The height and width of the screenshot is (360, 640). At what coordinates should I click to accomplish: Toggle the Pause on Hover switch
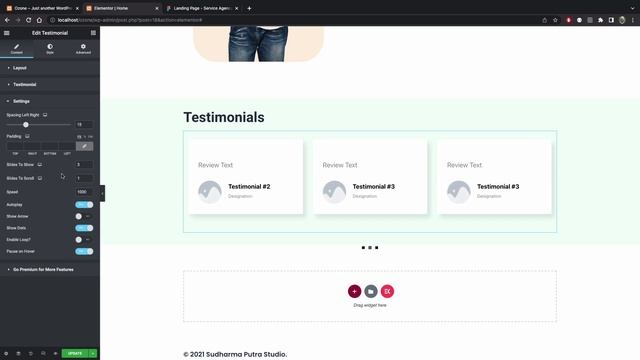(x=84, y=251)
